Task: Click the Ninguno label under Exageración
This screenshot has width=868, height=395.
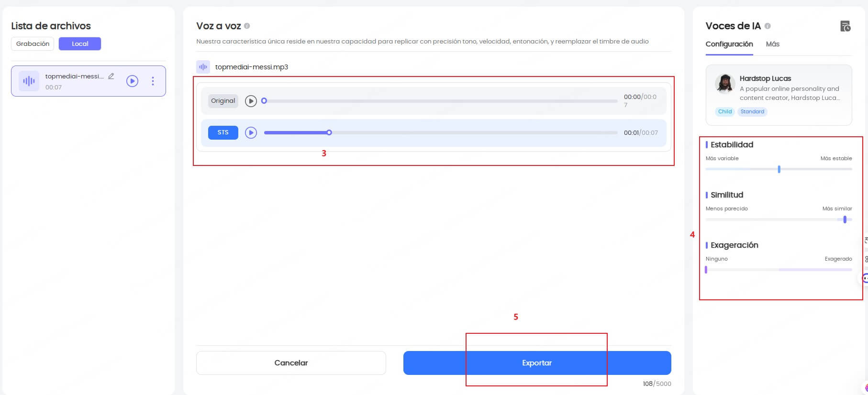Action: [x=716, y=259]
